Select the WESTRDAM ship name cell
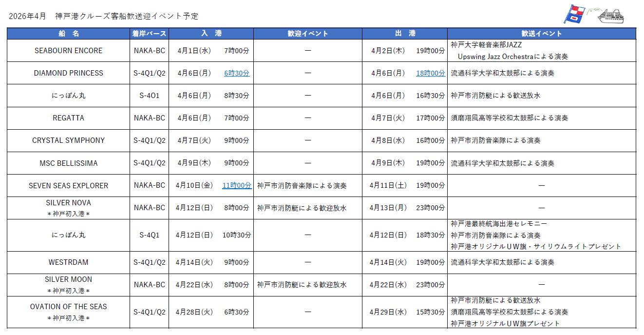The height and width of the screenshot is (335, 644). pos(68,262)
